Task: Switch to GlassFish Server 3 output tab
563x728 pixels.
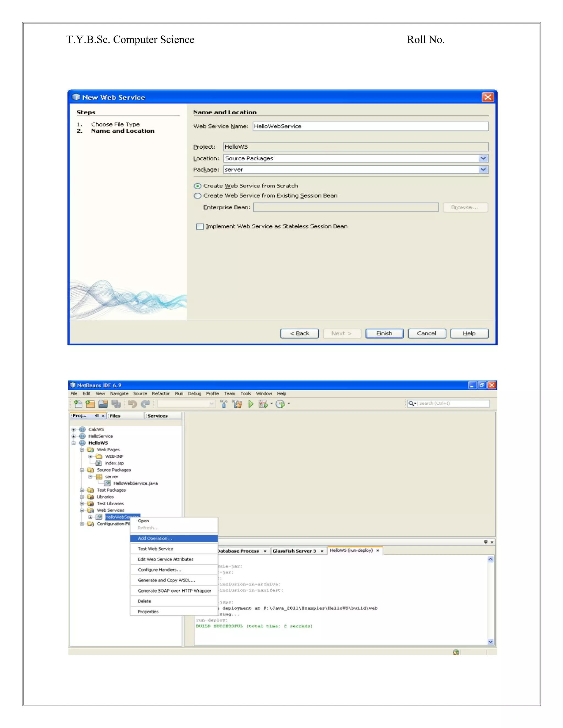Action: pyautogui.click(x=294, y=551)
